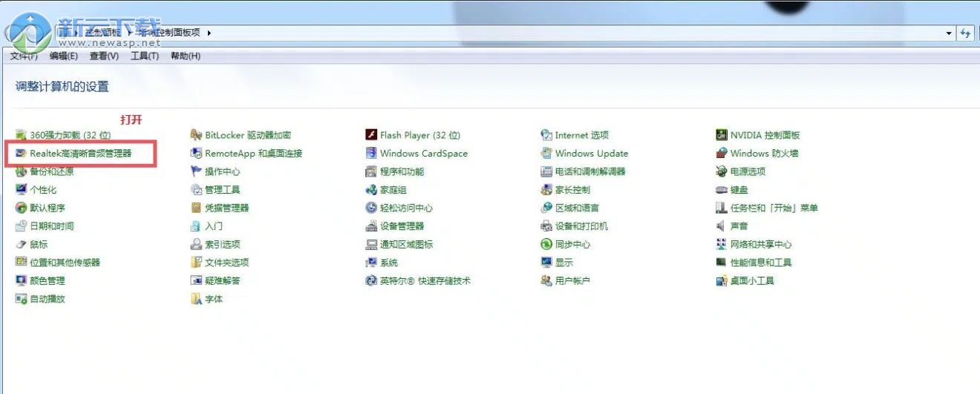Open the 操作中心 flag icon
This screenshot has width=980, height=394.
pyautogui.click(x=197, y=171)
